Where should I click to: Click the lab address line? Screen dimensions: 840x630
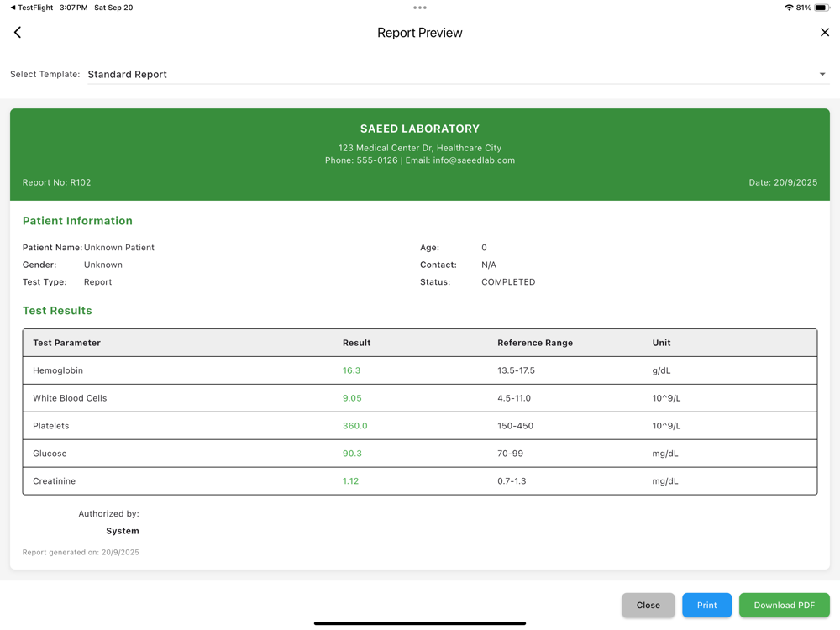tap(420, 148)
